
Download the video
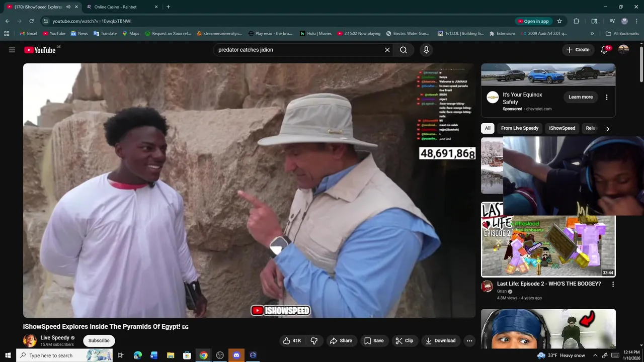(440, 340)
